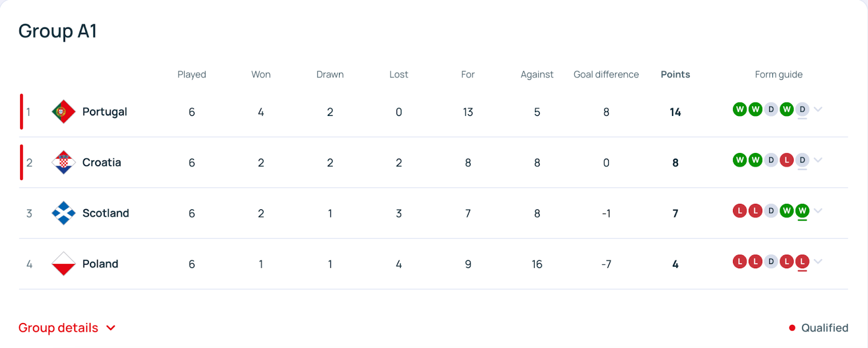Click the Poland flag icon
868x348 pixels.
63,264
